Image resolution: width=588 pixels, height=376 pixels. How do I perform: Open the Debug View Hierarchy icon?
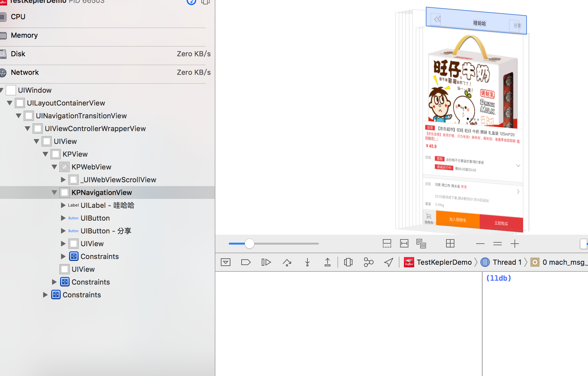348,262
